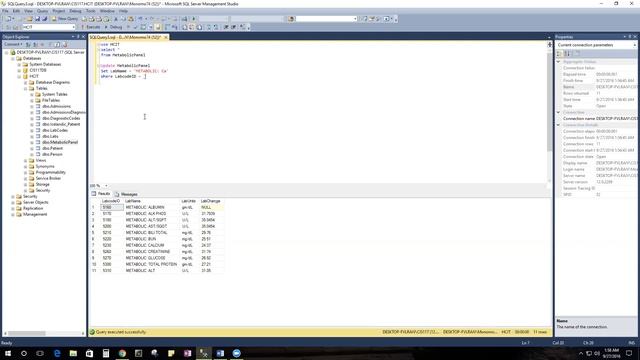The height and width of the screenshot is (360, 640).
Task: Switch to the Messages tab
Action: click(x=126, y=194)
